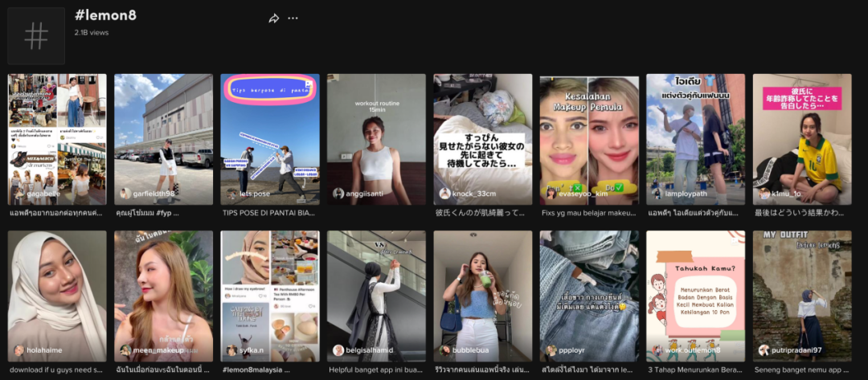The image size is (868, 380).
Task: Click gagabelle's profile avatar
Action: click(x=18, y=194)
